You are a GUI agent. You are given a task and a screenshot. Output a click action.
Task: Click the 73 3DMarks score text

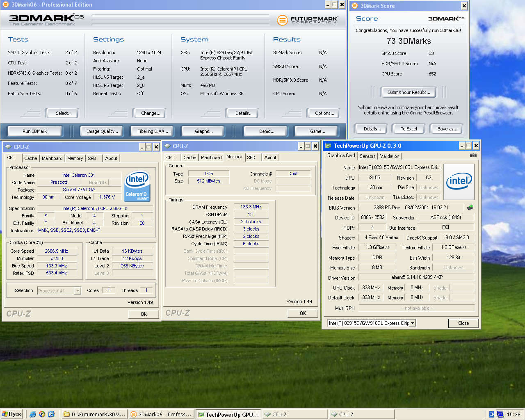pyautogui.click(x=409, y=41)
